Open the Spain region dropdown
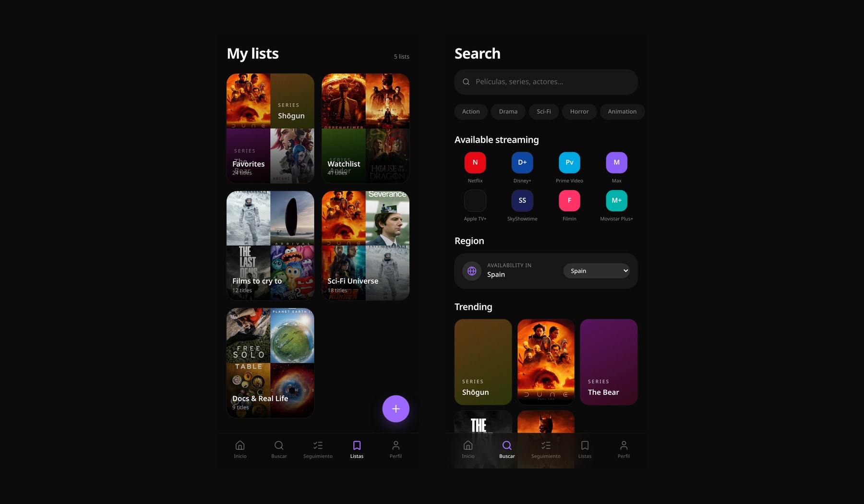 pos(596,271)
